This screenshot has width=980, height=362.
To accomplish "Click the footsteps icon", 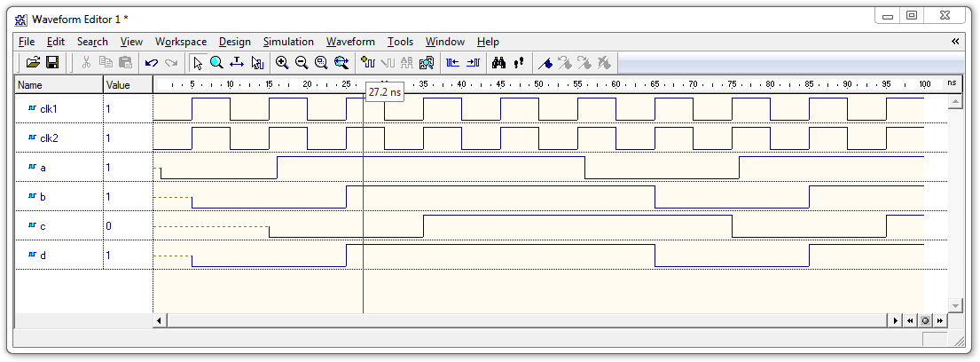I will [518, 62].
